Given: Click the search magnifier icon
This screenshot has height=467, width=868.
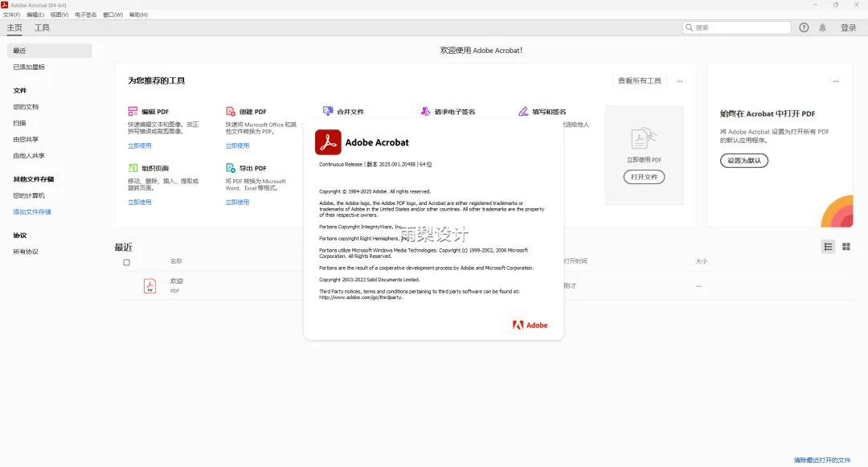Looking at the screenshot, I should coord(690,27).
